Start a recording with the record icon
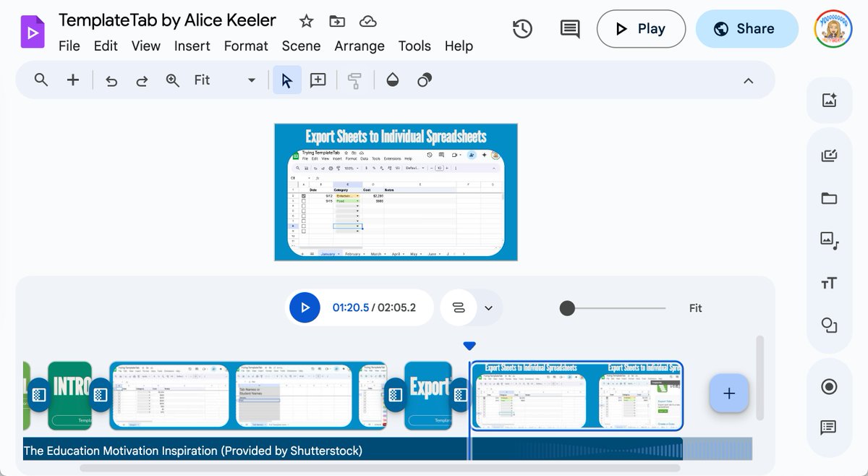The width and height of the screenshot is (868, 476). [x=829, y=387]
